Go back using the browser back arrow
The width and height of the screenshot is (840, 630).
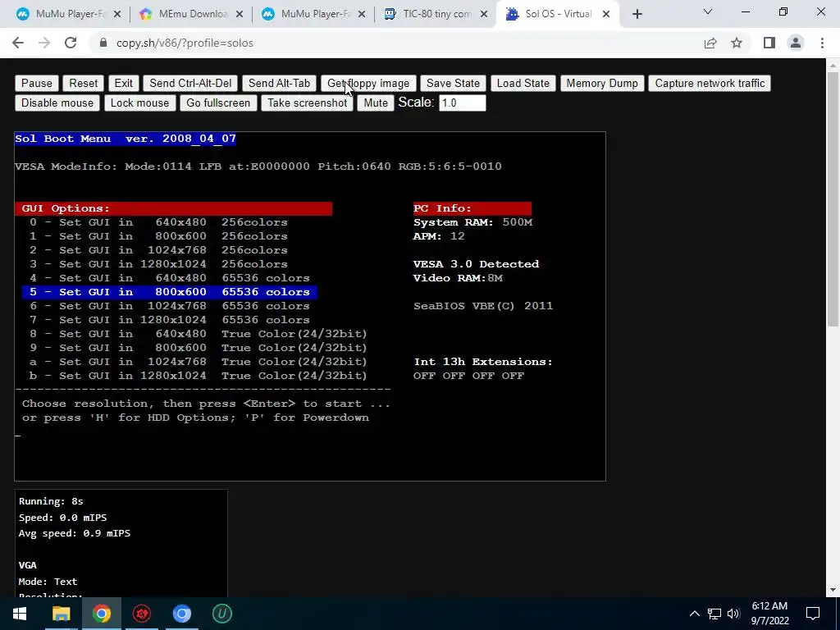click(x=18, y=43)
